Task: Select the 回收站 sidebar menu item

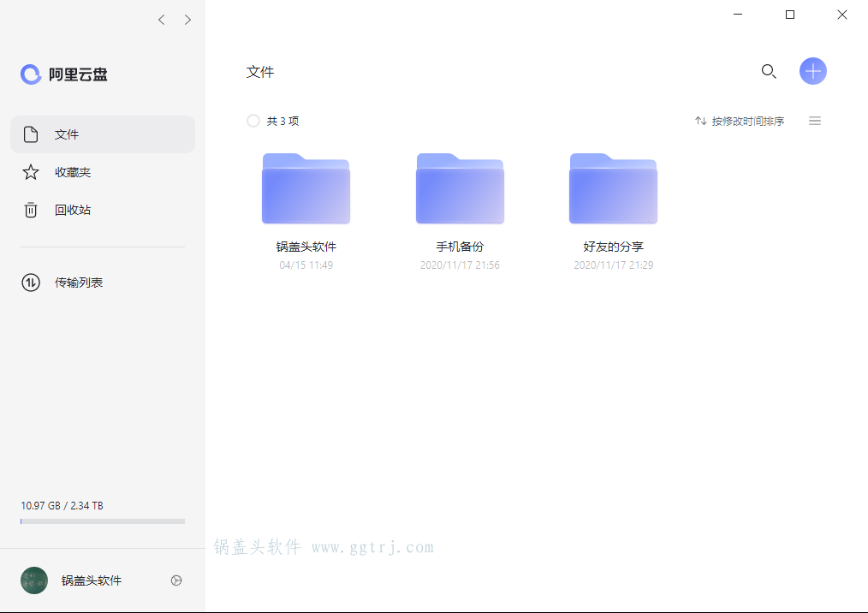Action: pos(103,210)
